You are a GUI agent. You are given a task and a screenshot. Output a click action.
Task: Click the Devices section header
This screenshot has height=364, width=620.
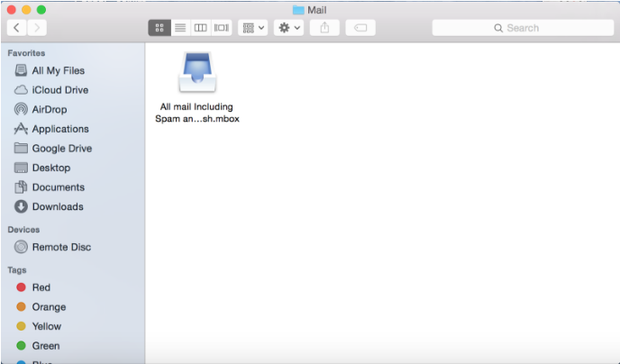[23, 230]
